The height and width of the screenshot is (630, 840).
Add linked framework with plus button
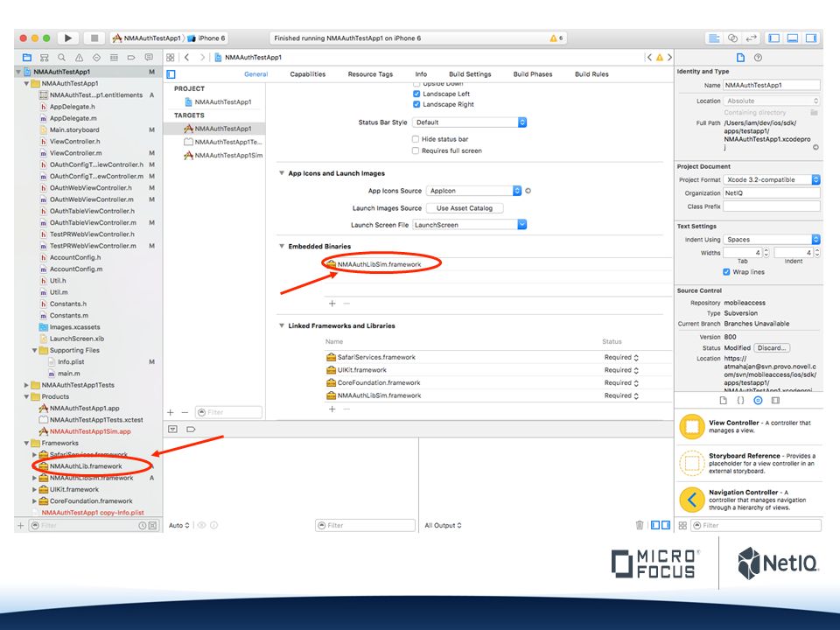[332, 409]
